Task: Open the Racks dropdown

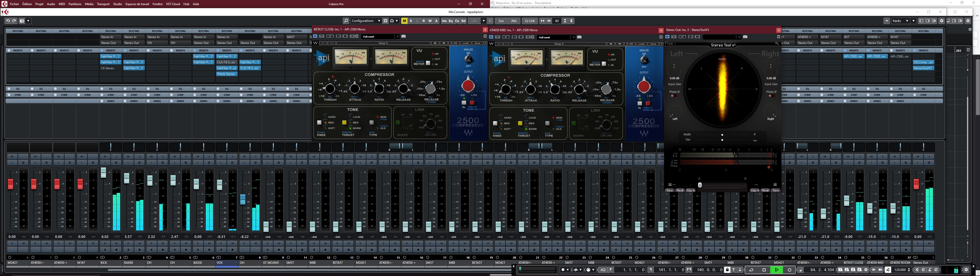Action: click(900, 21)
